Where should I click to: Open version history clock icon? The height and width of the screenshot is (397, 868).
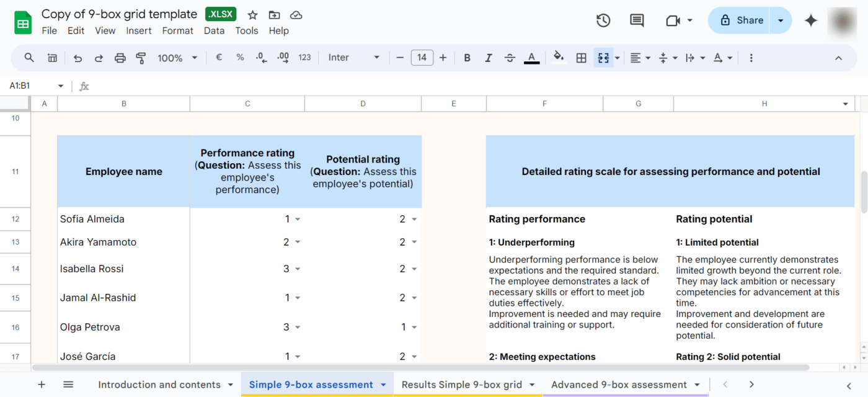point(603,20)
